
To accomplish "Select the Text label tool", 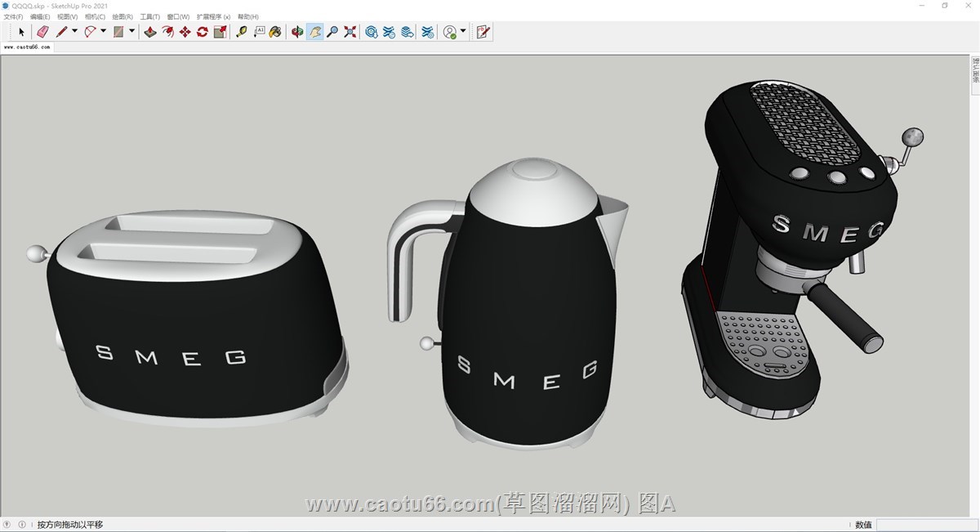I will coord(259,32).
